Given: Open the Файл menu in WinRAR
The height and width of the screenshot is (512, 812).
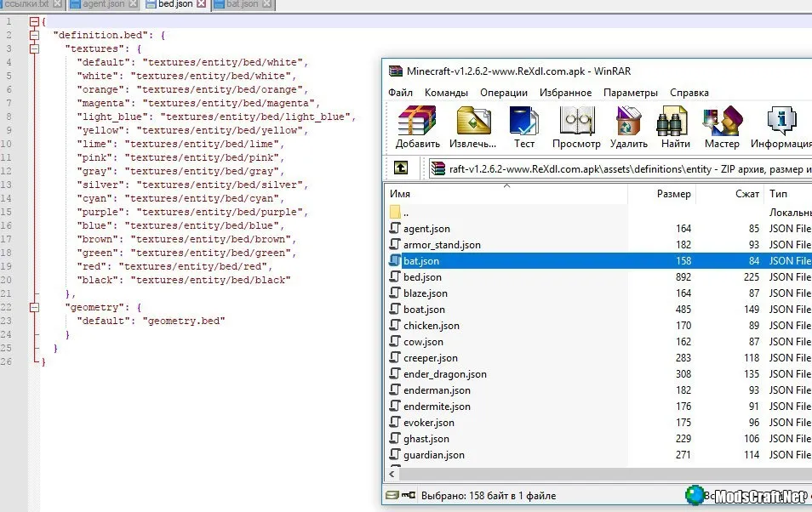Looking at the screenshot, I should click(x=400, y=93).
